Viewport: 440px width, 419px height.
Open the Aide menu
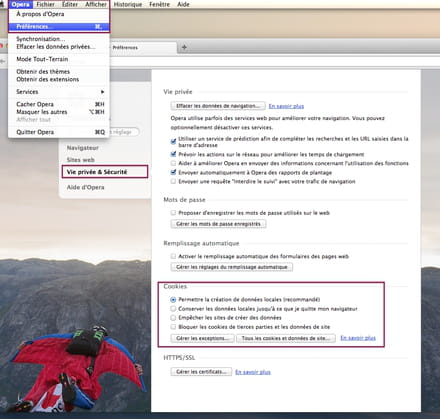(183, 4)
